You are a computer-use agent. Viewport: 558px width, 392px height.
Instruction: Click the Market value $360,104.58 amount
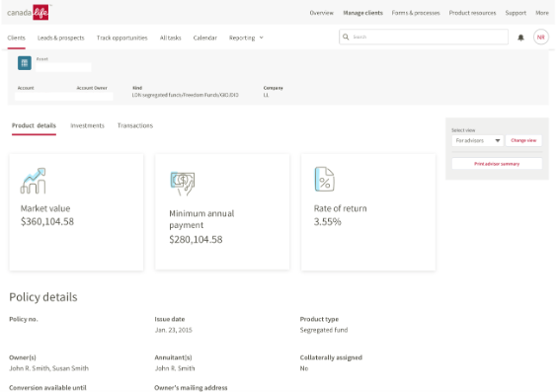pos(47,221)
